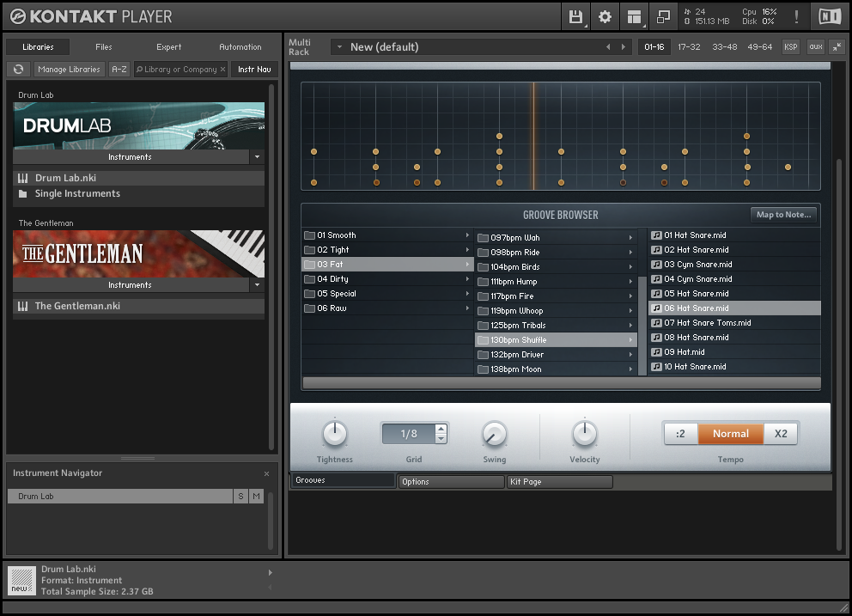This screenshot has height=616, width=852.
Task: Click the Drum Lab library banner
Action: coord(139,125)
